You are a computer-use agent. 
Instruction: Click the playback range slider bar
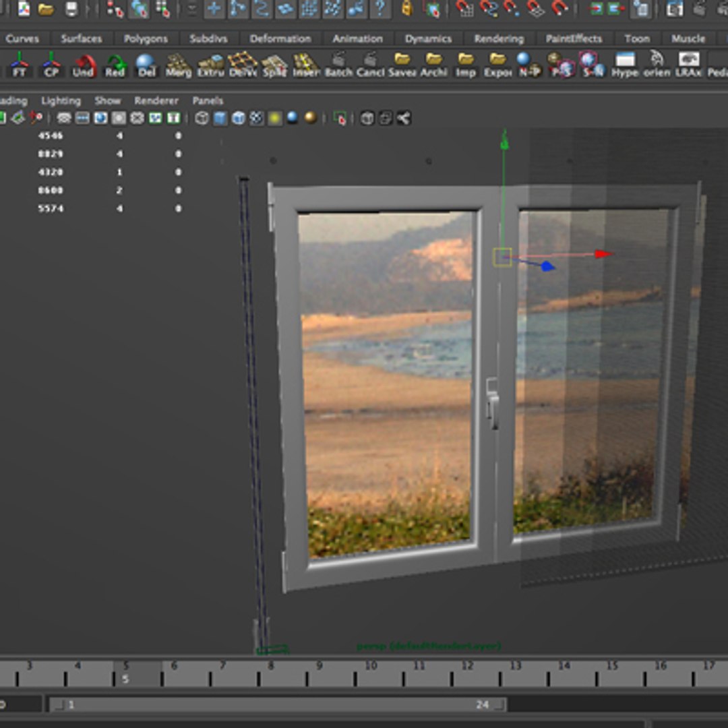pos(278,705)
